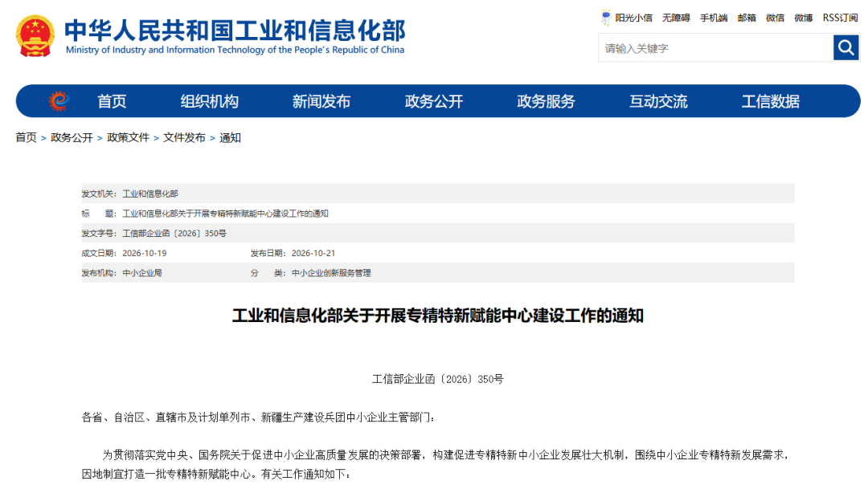Viewport: 868px width, 489px height.
Task: Open 互动交流 navigation menu
Action: (x=659, y=101)
